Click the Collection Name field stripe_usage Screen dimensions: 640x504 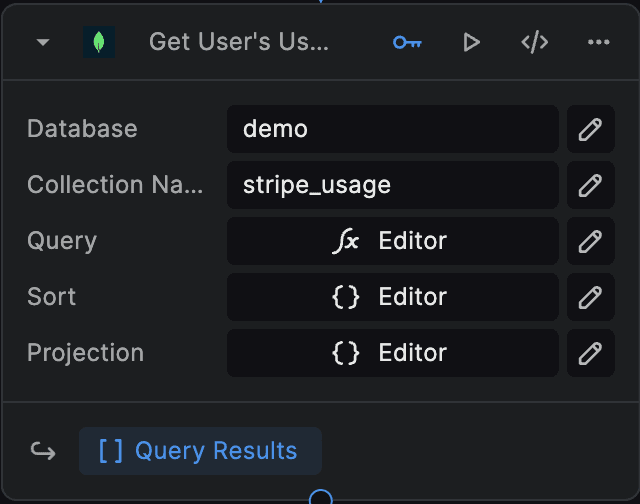tap(393, 185)
